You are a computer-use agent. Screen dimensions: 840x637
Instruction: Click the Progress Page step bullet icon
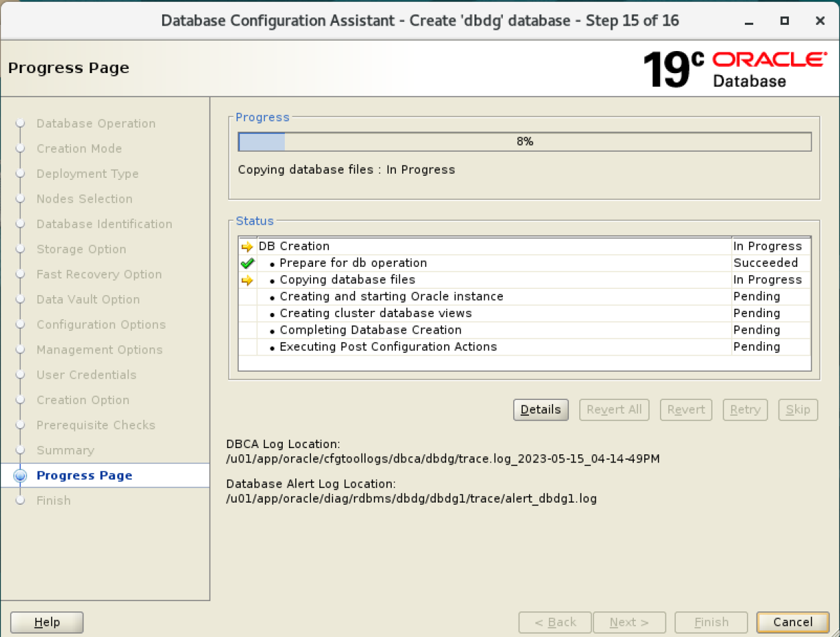click(x=20, y=476)
